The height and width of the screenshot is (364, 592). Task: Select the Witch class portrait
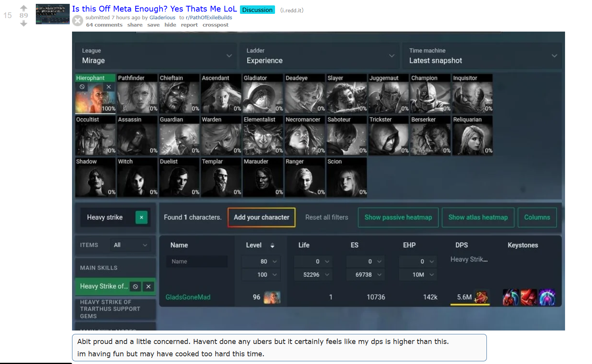click(137, 177)
